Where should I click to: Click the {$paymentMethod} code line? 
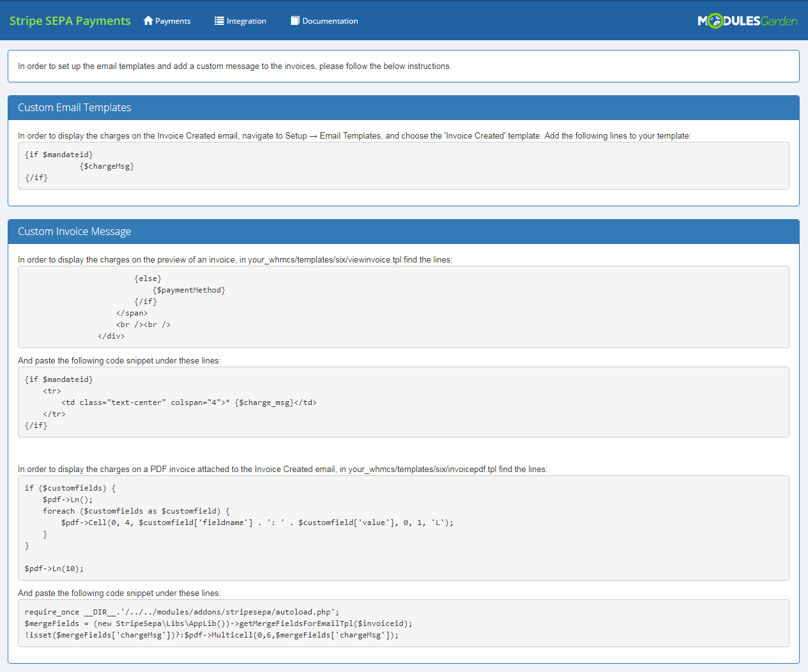(x=189, y=290)
